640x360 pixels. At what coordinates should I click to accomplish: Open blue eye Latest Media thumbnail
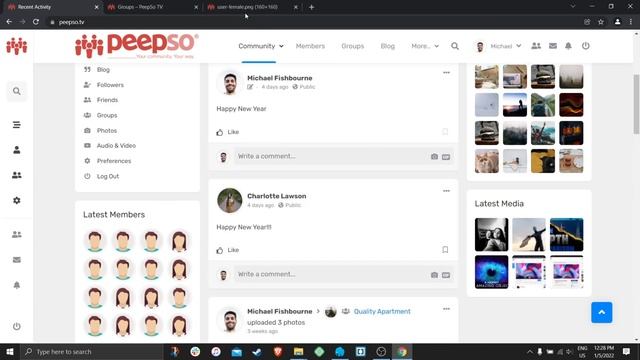coord(491,272)
